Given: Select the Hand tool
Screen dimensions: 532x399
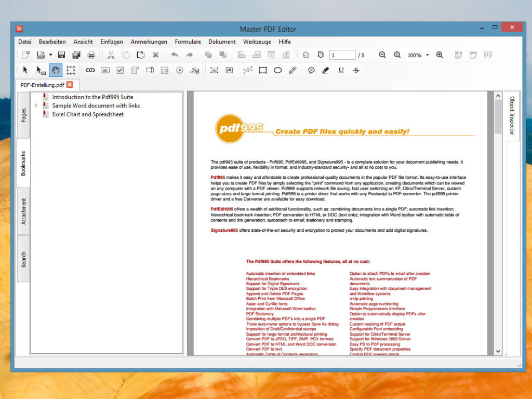Looking at the screenshot, I should (x=55, y=70).
